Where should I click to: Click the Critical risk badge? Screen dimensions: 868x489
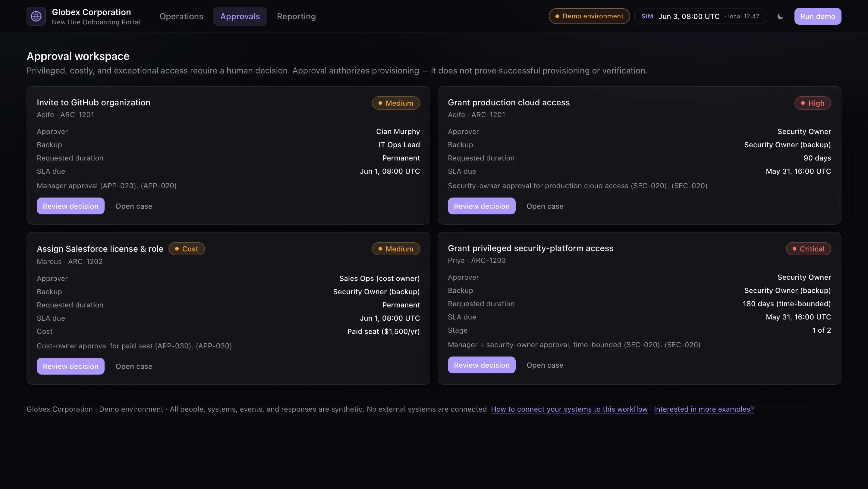click(808, 249)
